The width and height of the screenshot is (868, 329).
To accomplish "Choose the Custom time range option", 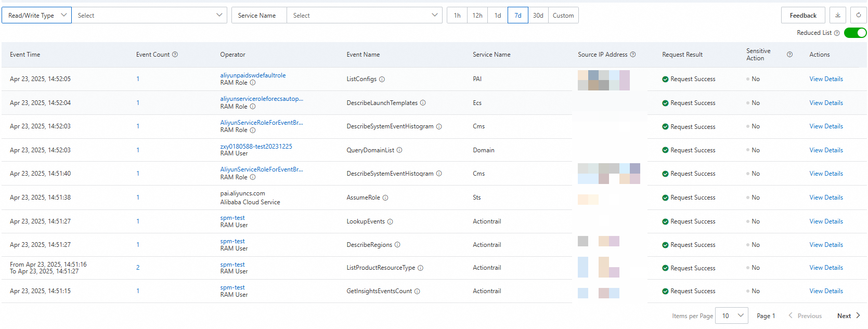I will (x=563, y=16).
